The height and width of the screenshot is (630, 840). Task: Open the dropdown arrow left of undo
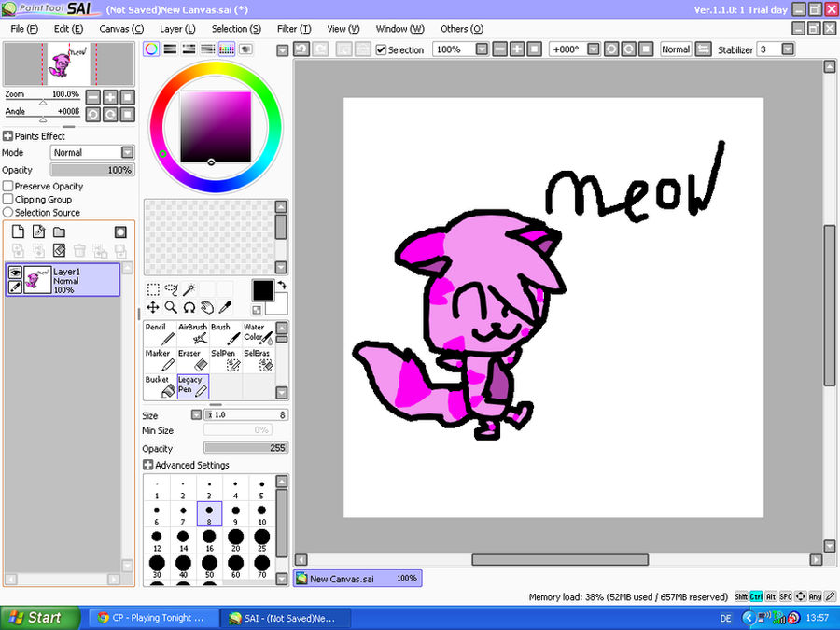pos(282,50)
